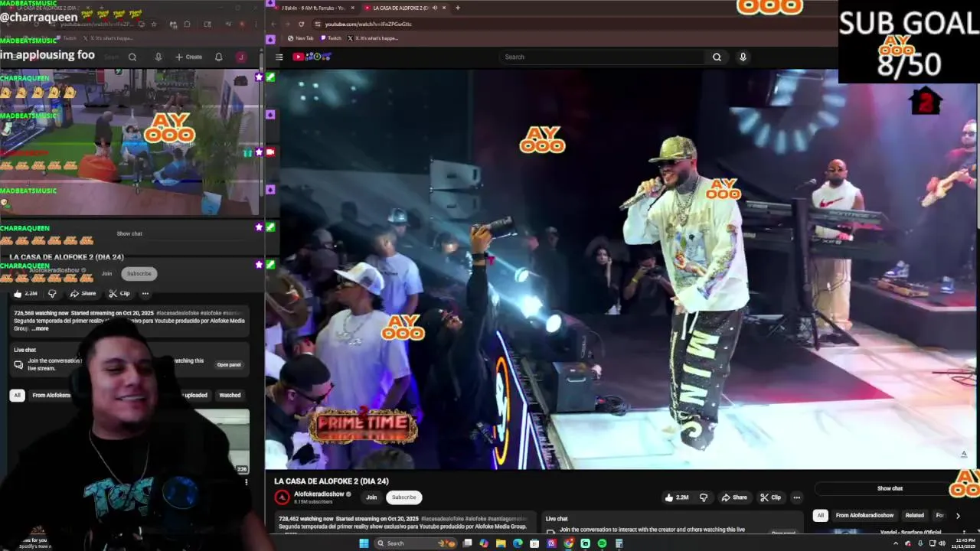980x551 pixels.
Task: Select All chip in main window suggestions
Action: click(820, 515)
